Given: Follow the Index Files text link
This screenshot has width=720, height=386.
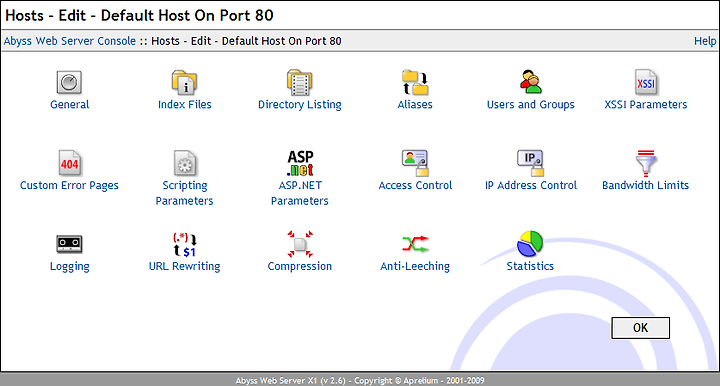Looking at the screenshot, I should click(x=185, y=105).
